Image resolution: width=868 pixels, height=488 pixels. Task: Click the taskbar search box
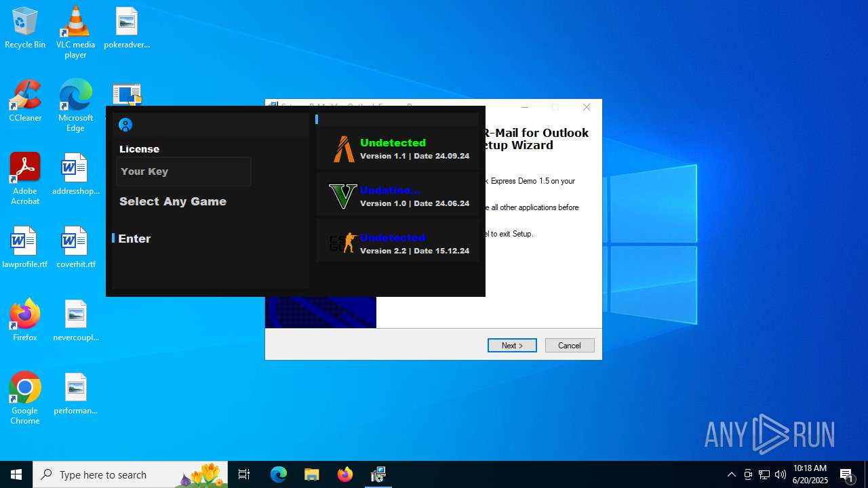click(130, 474)
